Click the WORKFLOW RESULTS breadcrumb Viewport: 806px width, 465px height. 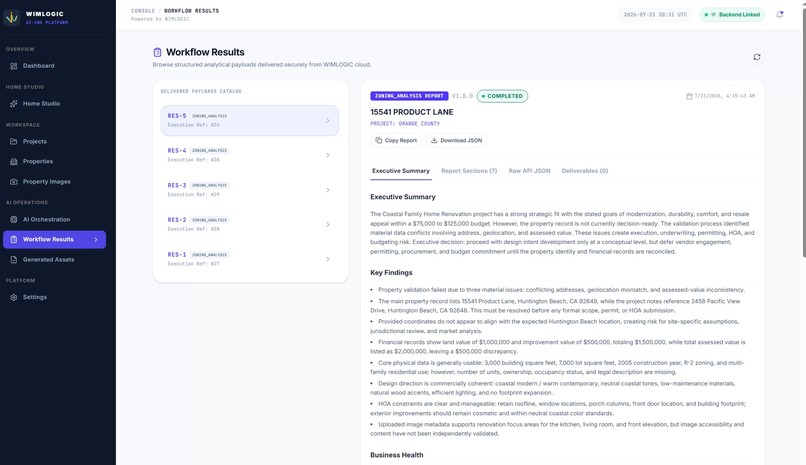tap(191, 11)
